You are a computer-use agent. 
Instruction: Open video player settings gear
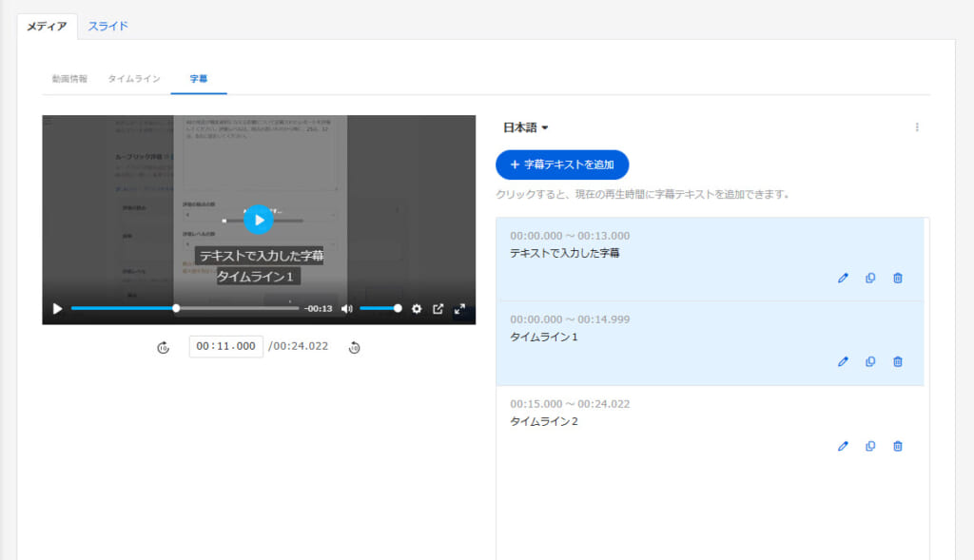tap(417, 309)
